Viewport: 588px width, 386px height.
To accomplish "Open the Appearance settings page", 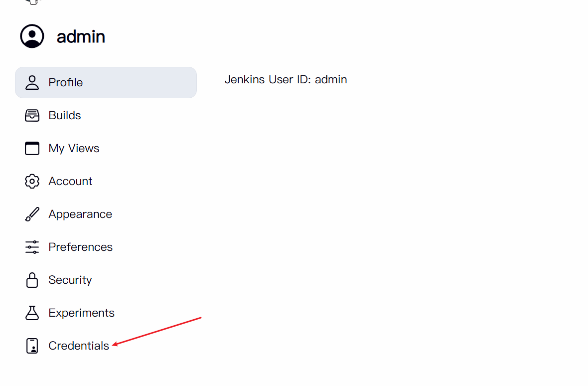I will [106, 214].
